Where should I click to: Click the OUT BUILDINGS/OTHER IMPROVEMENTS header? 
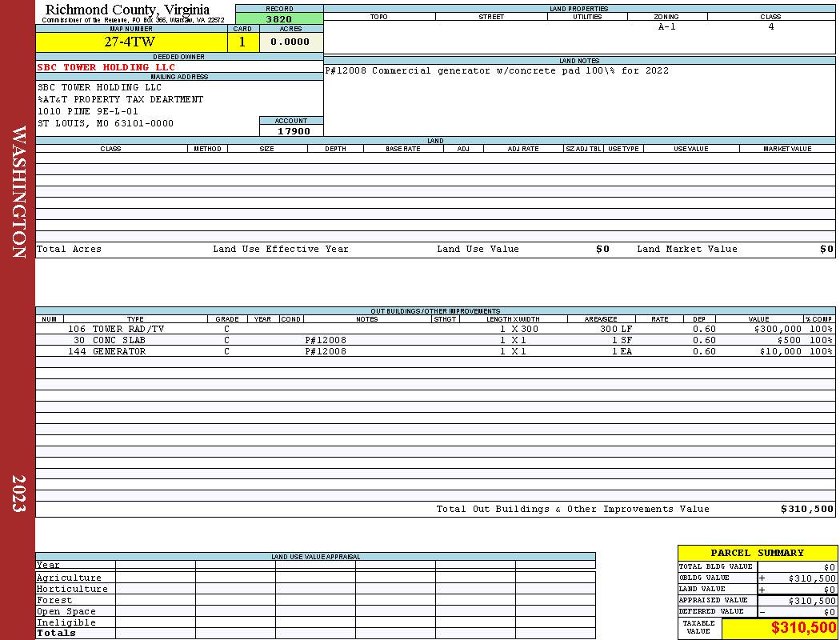click(x=435, y=311)
